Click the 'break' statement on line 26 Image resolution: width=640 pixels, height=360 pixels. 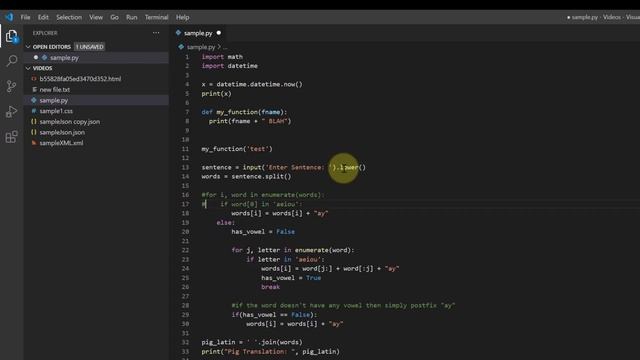pyautogui.click(x=271, y=287)
